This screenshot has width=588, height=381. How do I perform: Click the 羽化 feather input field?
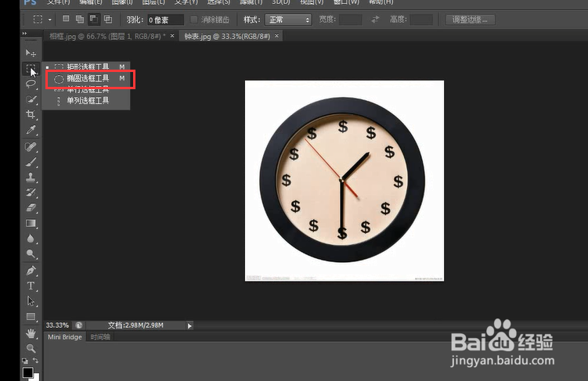(165, 20)
